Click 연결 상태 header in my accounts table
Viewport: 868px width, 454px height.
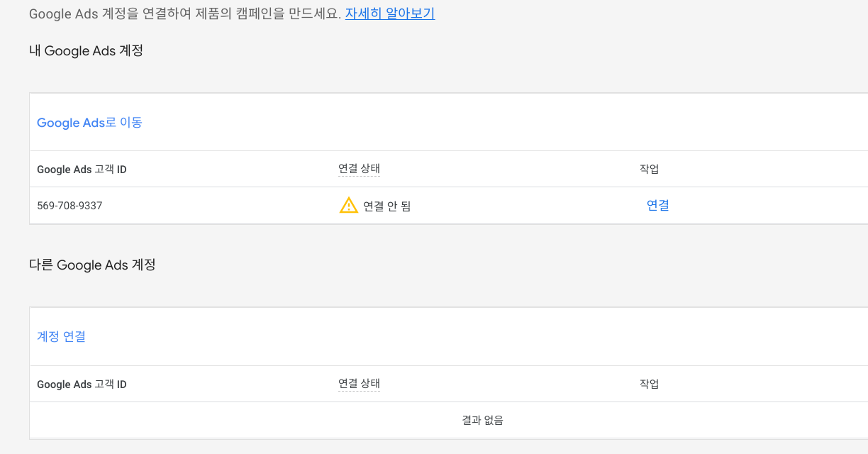[359, 169]
